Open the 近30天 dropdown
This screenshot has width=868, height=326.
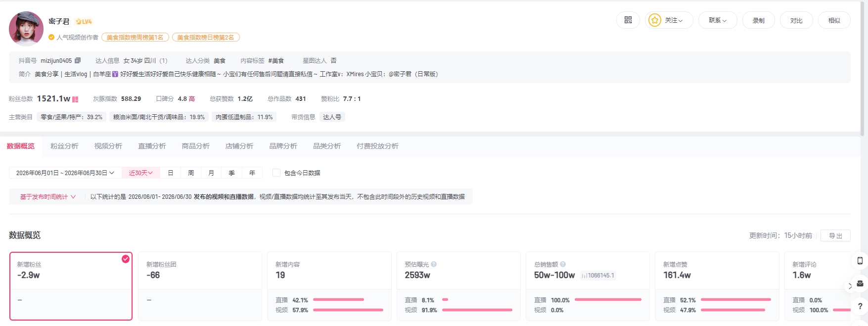click(141, 173)
